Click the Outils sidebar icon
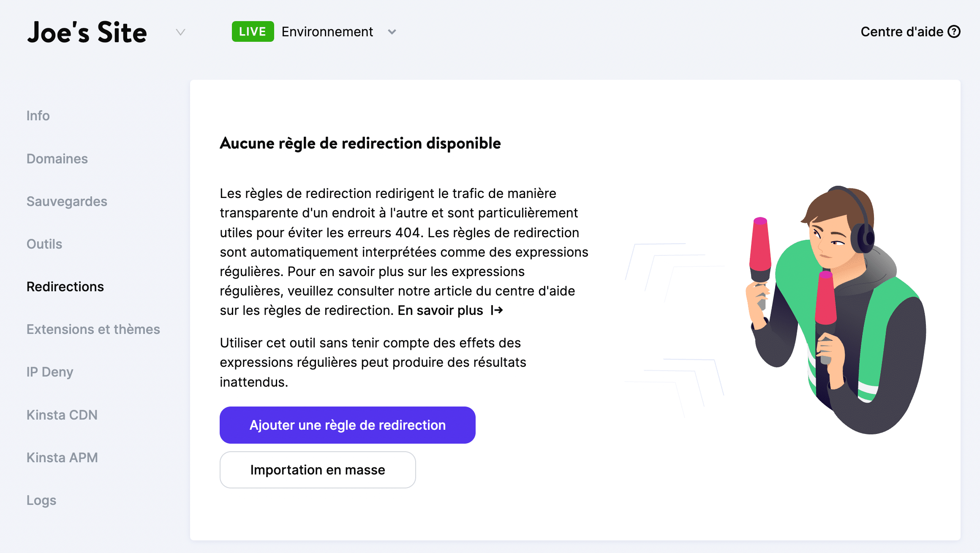The image size is (980, 553). tap(44, 244)
